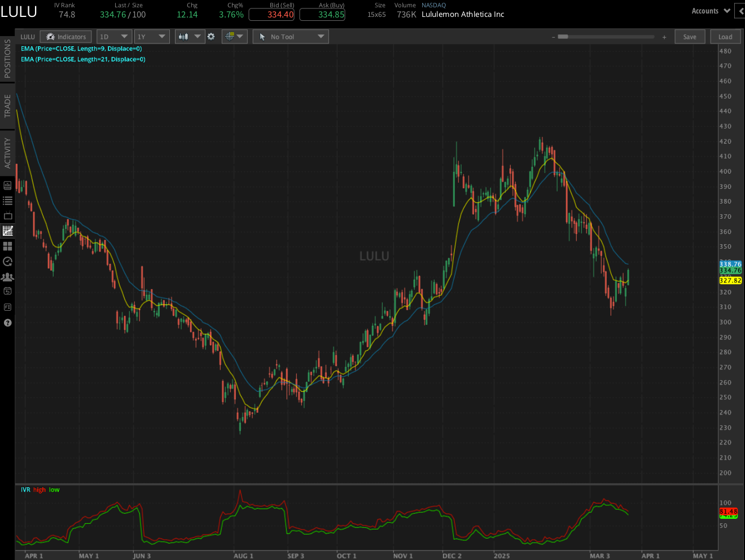Click the help question mark icon

click(7, 323)
